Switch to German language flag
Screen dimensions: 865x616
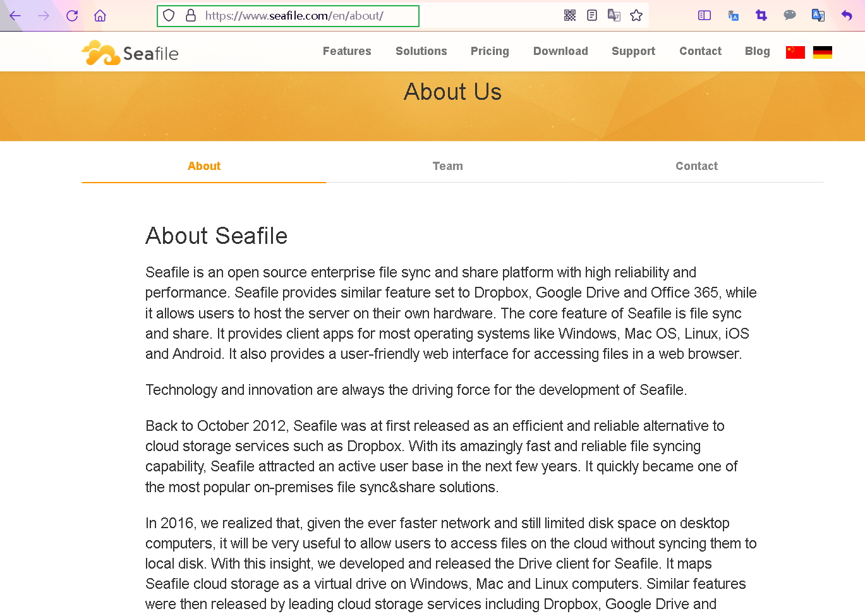(823, 52)
